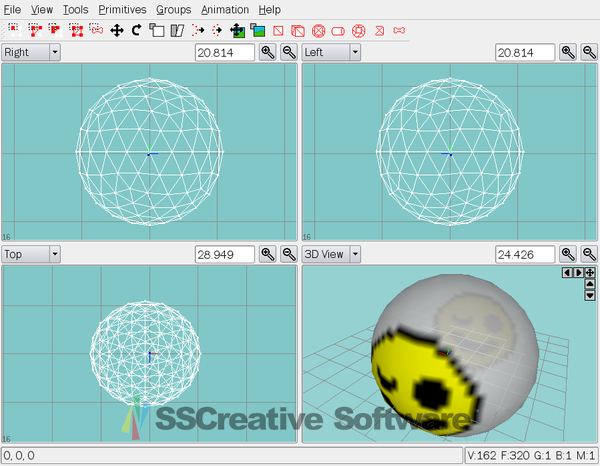Click the status bar coordinates "0, 0, 0"

(x=19, y=456)
